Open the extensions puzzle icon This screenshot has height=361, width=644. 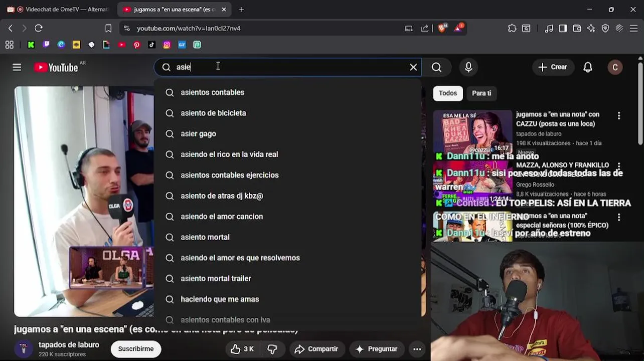pos(512,29)
